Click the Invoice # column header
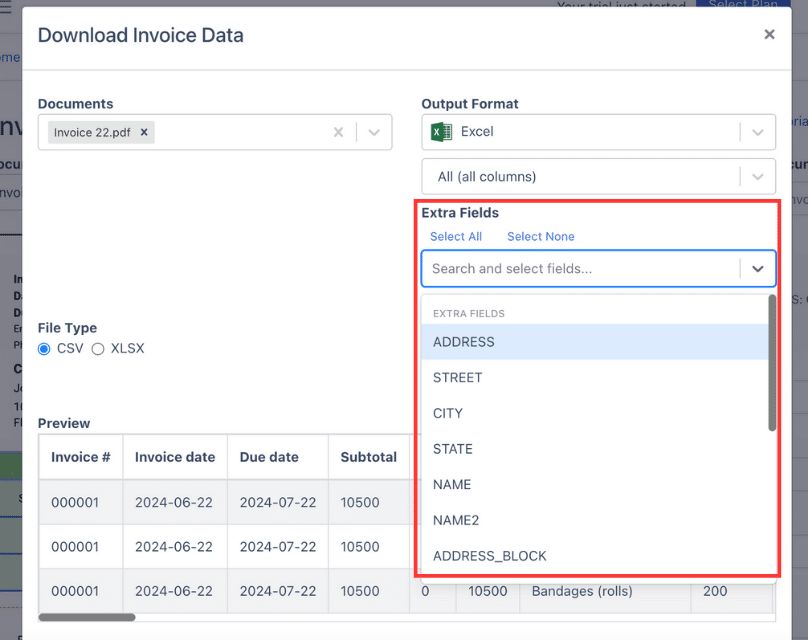The width and height of the screenshot is (809, 641). (80, 457)
